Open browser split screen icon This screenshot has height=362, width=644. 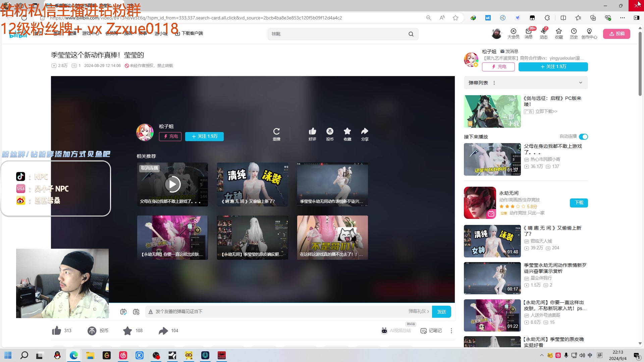coord(563,18)
